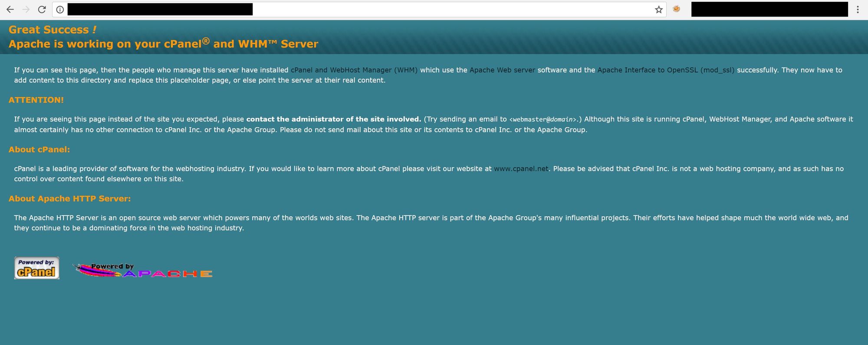Follow the Apache Web server link
Image resolution: width=868 pixels, height=345 pixels.
click(502, 70)
